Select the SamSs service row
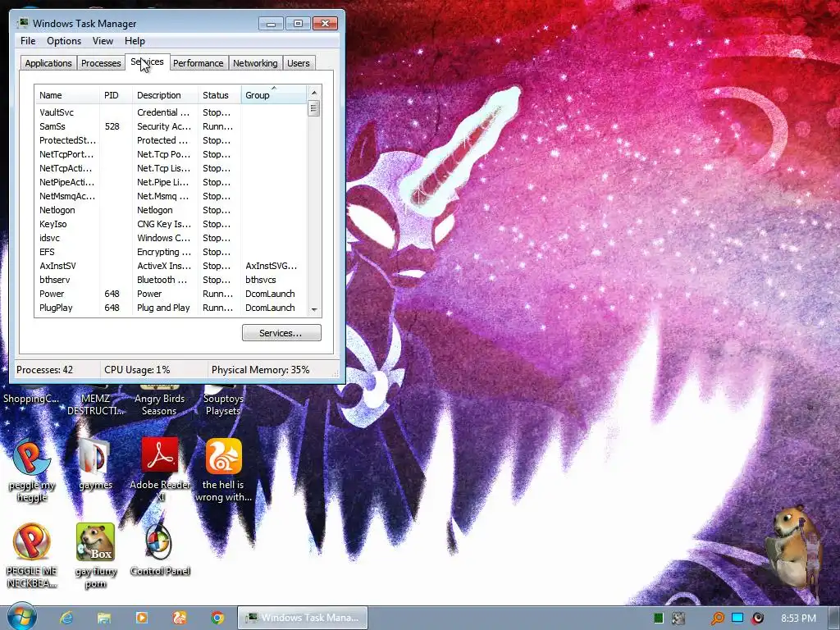The height and width of the screenshot is (630, 840). [x=171, y=126]
